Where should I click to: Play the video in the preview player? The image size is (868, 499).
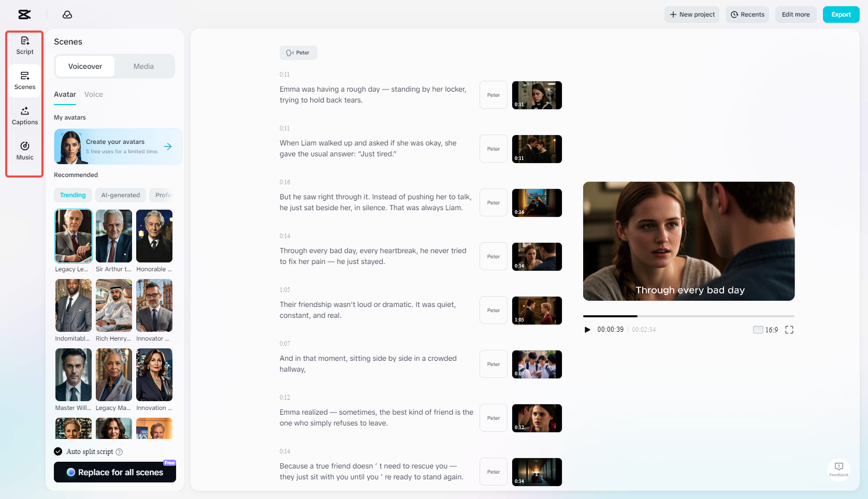pyautogui.click(x=587, y=329)
